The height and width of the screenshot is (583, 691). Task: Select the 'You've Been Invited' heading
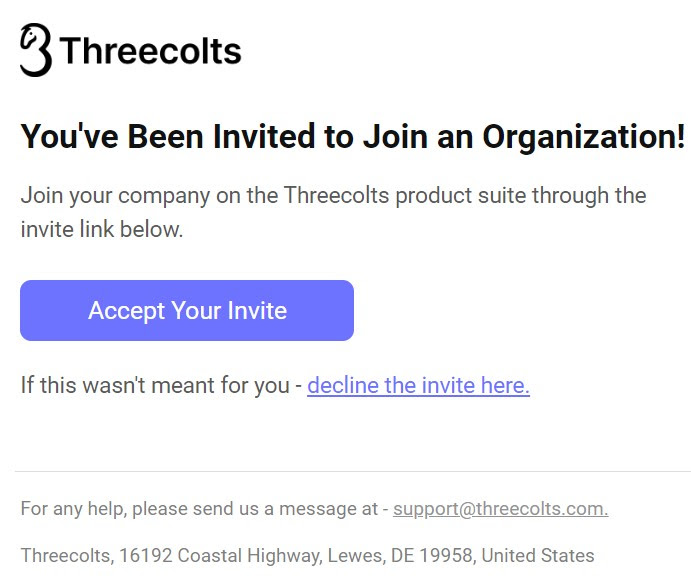352,137
